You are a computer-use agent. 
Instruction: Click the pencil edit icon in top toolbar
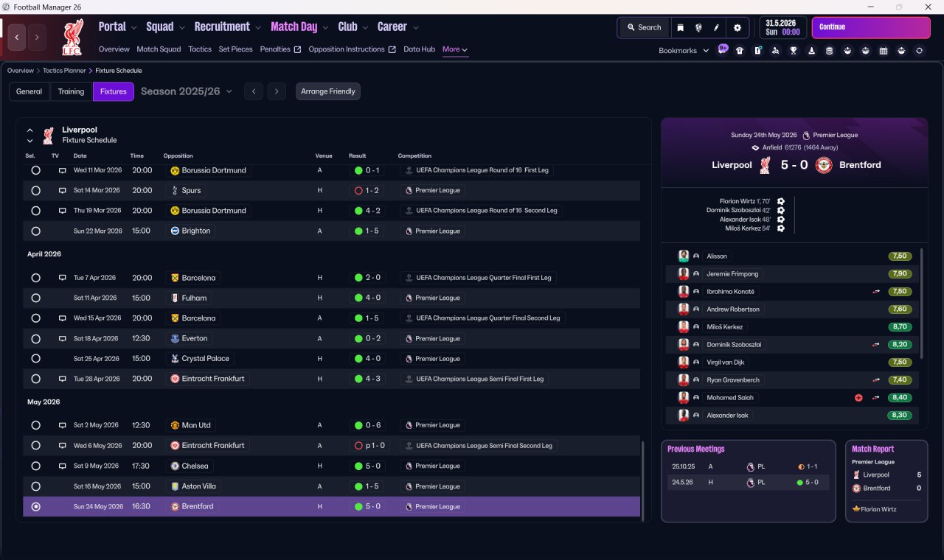tap(716, 27)
